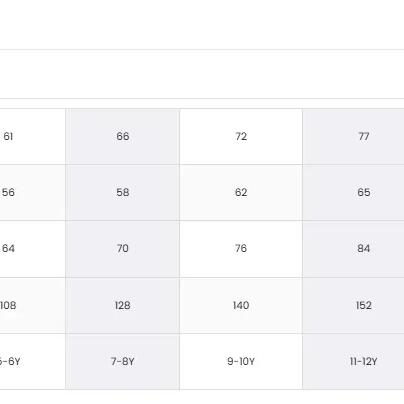Select the cell with value 84
This screenshot has width=404, height=404.
[353, 249]
